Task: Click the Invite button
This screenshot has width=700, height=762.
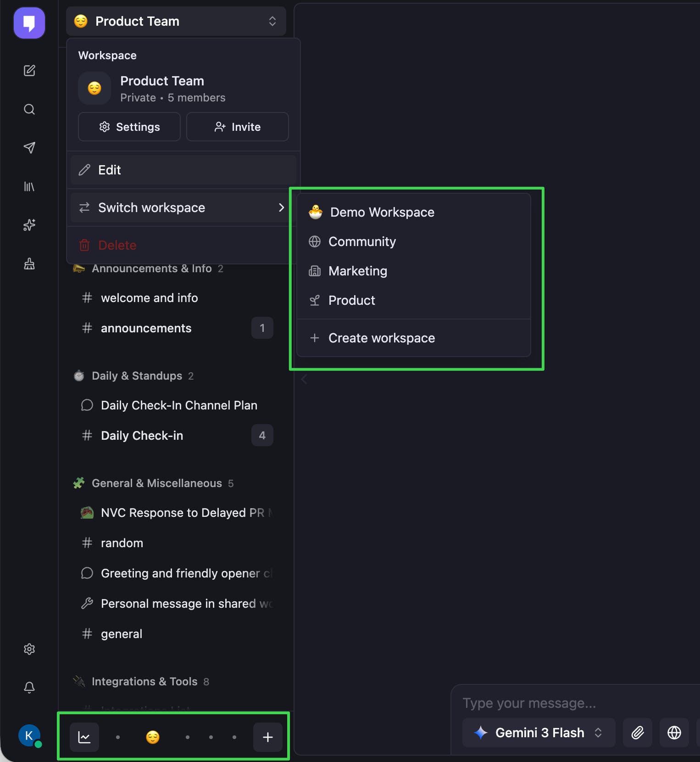Action: coord(238,127)
